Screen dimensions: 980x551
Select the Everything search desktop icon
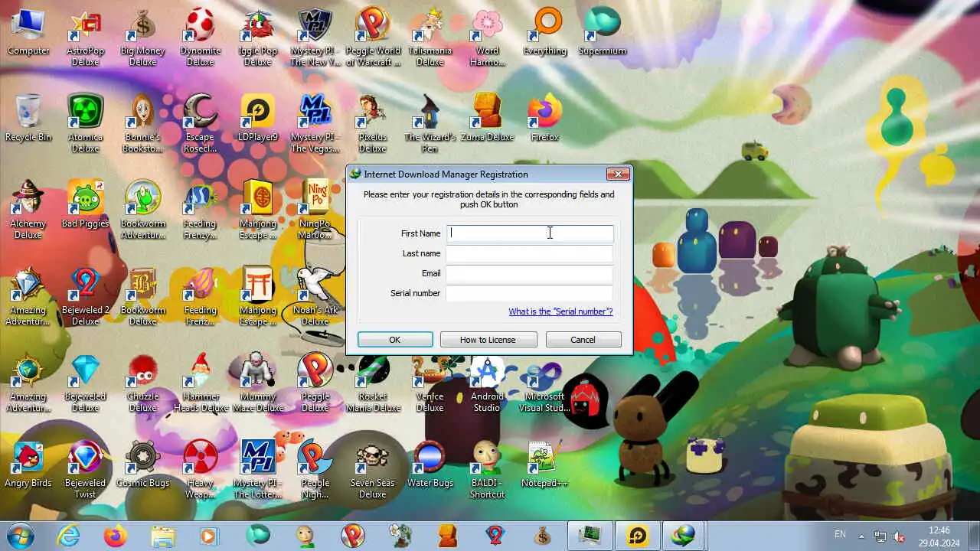[x=545, y=32]
